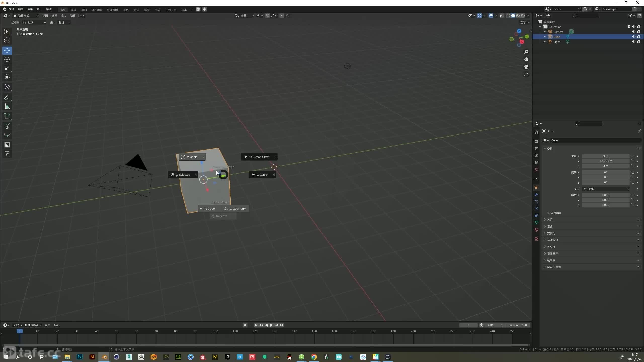Open the Render properties tab
This screenshot has width=644, height=362.
point(536,141)
